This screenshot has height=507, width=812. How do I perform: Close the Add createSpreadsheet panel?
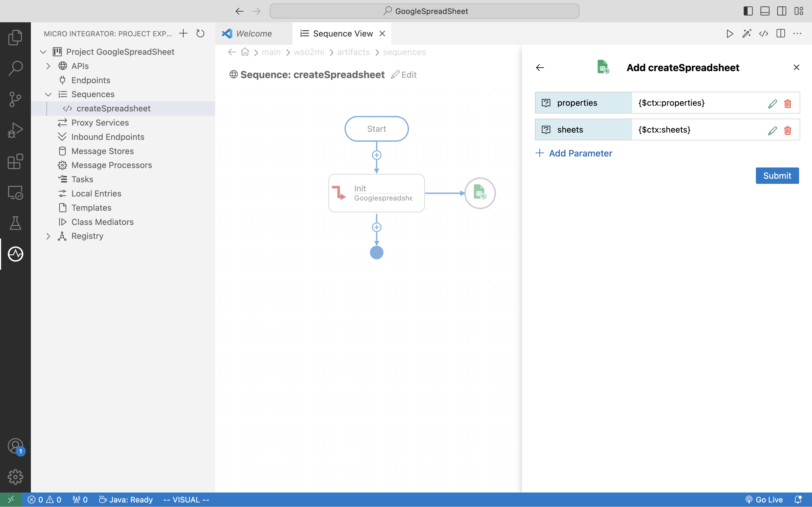(796, 67)
